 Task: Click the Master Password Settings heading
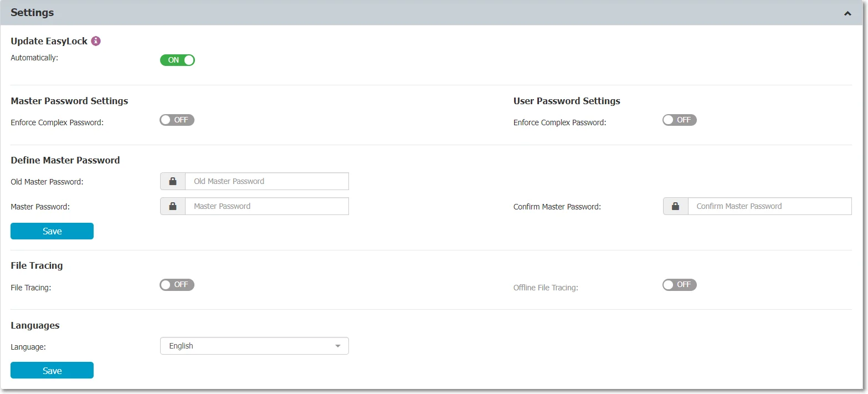[x=69, y=101]
